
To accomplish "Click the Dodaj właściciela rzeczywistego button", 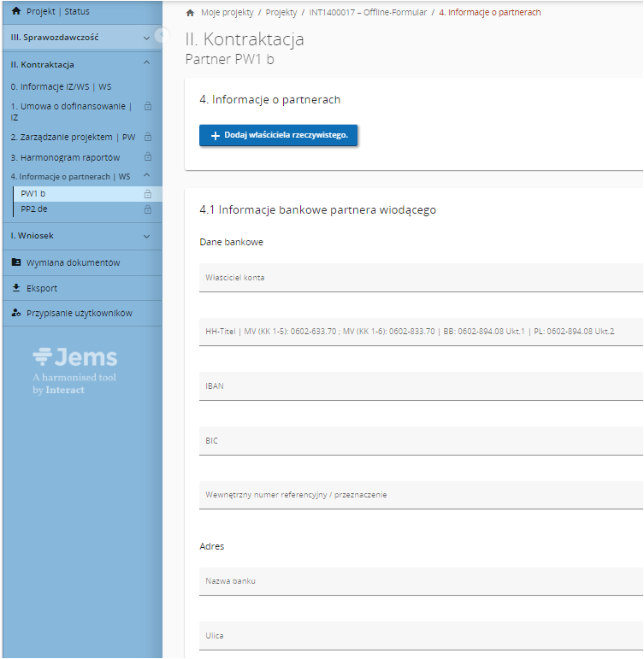I will pyautogui.click(x=278, y=135).
